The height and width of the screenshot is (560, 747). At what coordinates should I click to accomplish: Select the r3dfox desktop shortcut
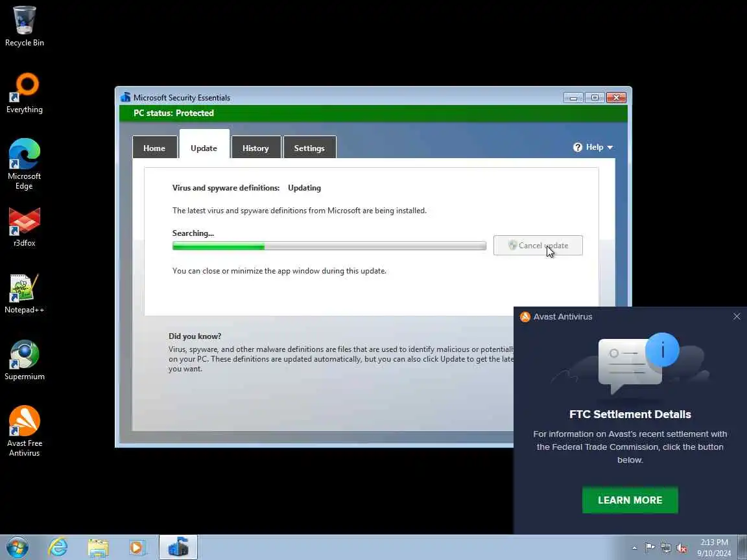tap(24, 227)
